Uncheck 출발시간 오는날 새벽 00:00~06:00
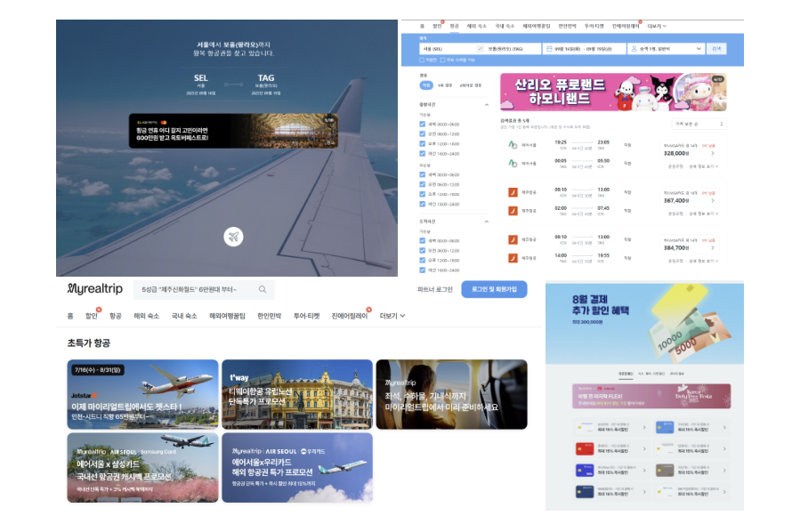 tap(423, 174)
